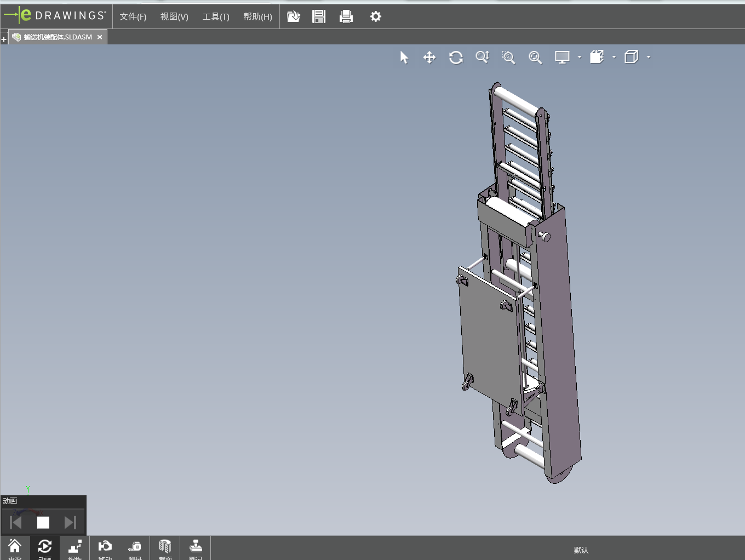Activate the Pan tool
Image resolution: width=745 pixels, height=560 pixels.
pos(429,58)
